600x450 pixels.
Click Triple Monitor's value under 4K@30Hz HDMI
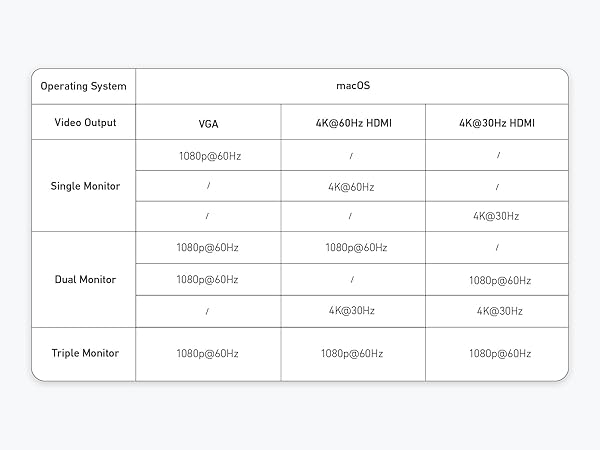(x=497, y=353)
